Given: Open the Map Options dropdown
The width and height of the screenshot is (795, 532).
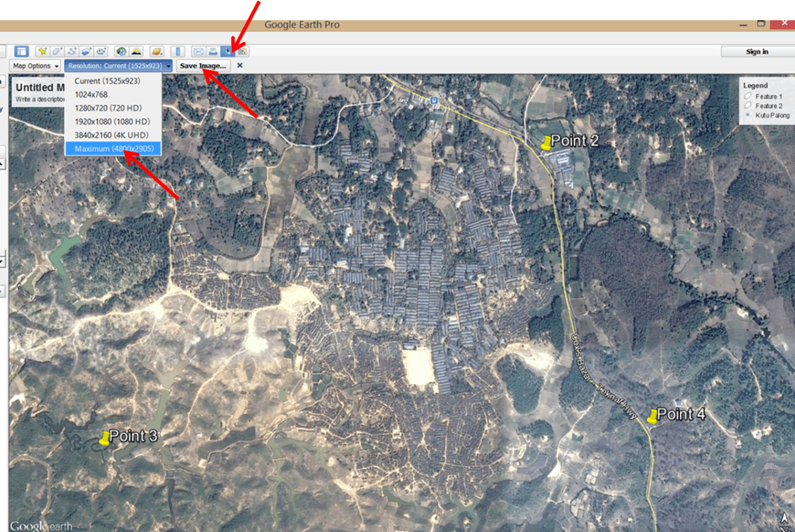Looking at the screenshot, I should click(x=35, y=65).
